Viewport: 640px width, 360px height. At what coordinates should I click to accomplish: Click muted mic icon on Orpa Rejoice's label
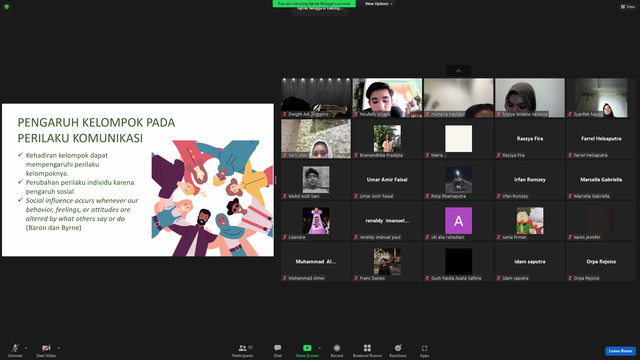570,278
